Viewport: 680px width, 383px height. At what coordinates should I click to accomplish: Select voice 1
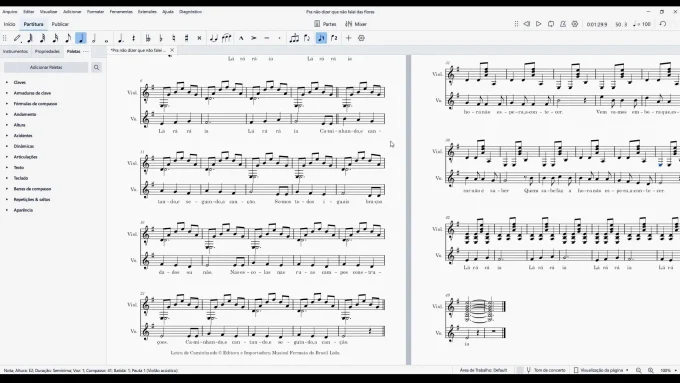pos(321,38)
